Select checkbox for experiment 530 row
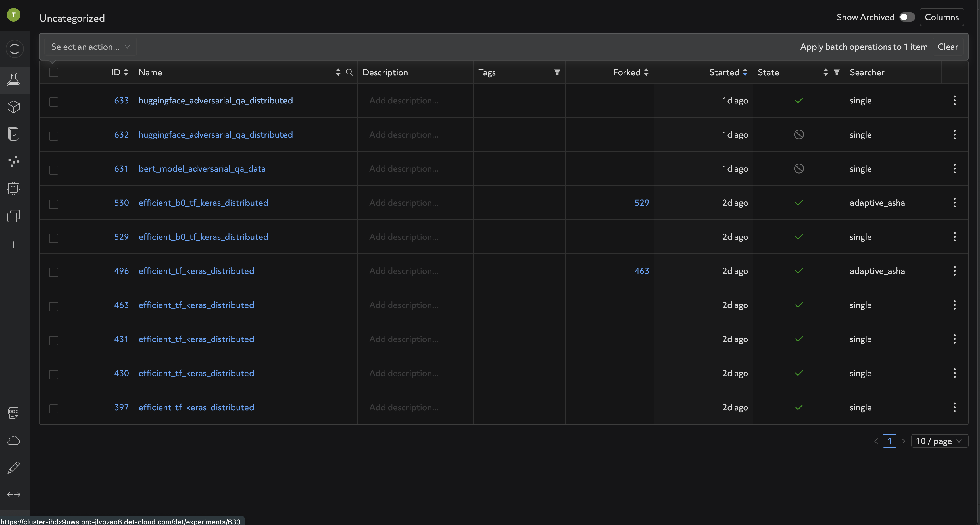 pos(54,204)
